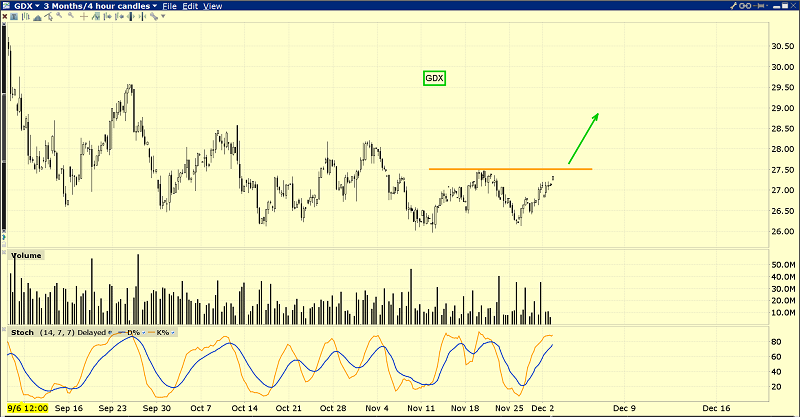This screenshot has height=417, width=800.
Task: Click the second bar shift icon
Action: coord(119,16)
